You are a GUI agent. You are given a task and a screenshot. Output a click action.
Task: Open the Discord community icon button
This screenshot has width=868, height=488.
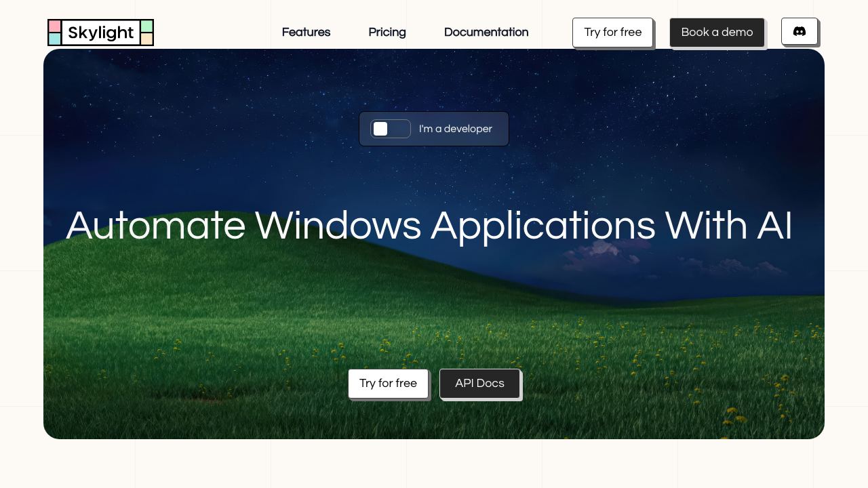(x=800, y=31)
